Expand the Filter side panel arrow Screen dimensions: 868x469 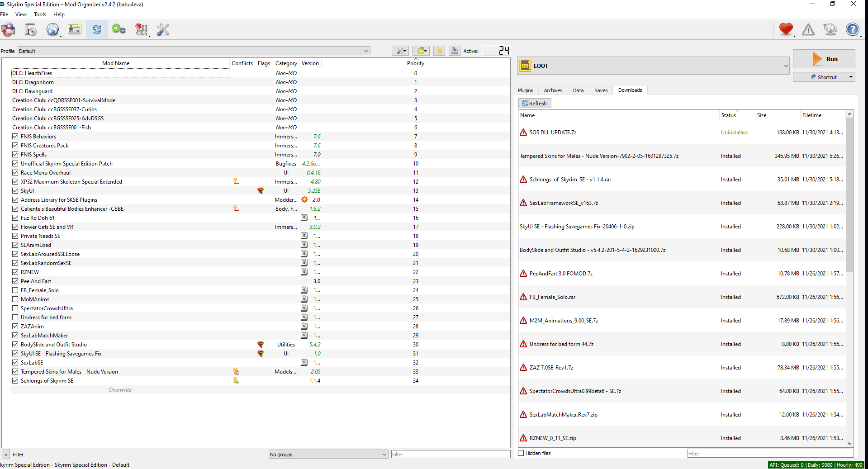click(6, 455)
